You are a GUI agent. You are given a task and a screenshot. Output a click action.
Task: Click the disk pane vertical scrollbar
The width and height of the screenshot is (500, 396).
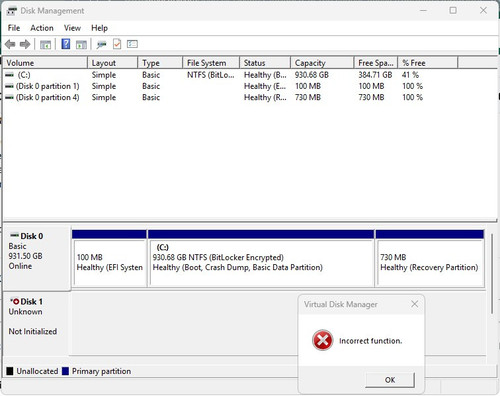[x=492, y=273]
